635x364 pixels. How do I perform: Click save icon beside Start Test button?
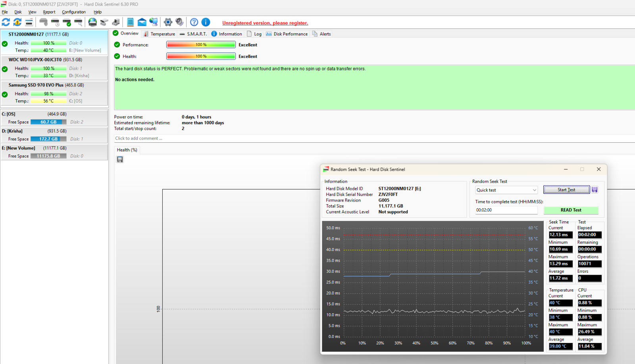click(595, 190)
